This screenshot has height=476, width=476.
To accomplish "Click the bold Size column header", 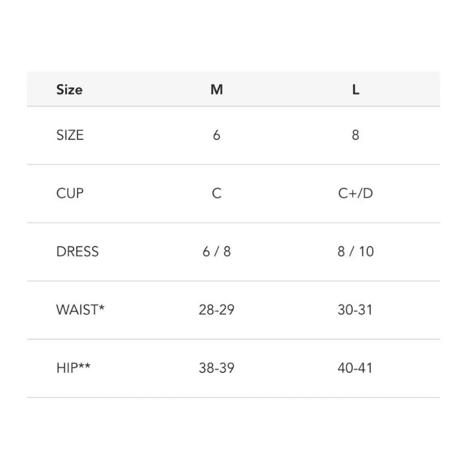I will 69,89.
